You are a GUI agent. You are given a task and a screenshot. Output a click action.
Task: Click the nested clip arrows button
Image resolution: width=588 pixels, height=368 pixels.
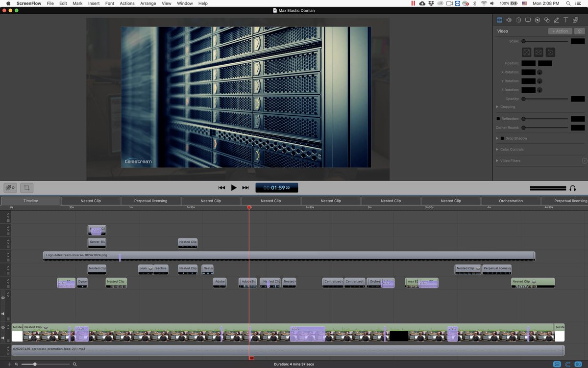coord(10,187)
